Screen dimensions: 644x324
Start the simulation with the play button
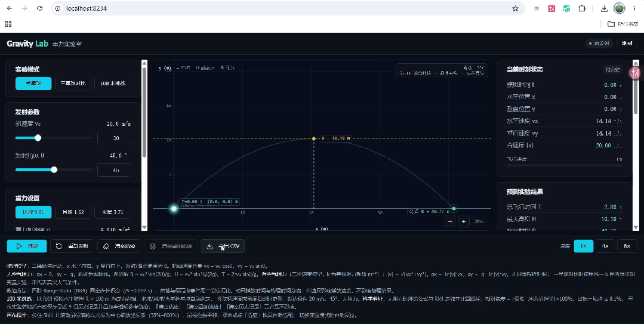pos(27,246)
